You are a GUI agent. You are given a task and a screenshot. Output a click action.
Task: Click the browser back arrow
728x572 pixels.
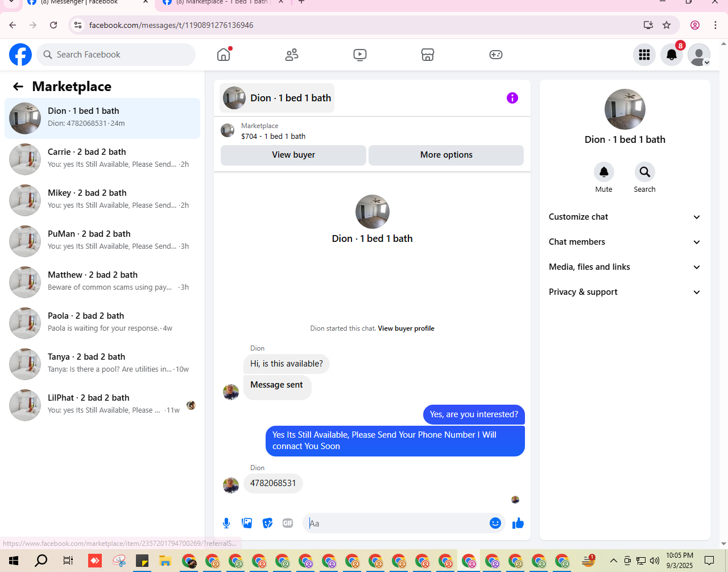click(13, 25)
